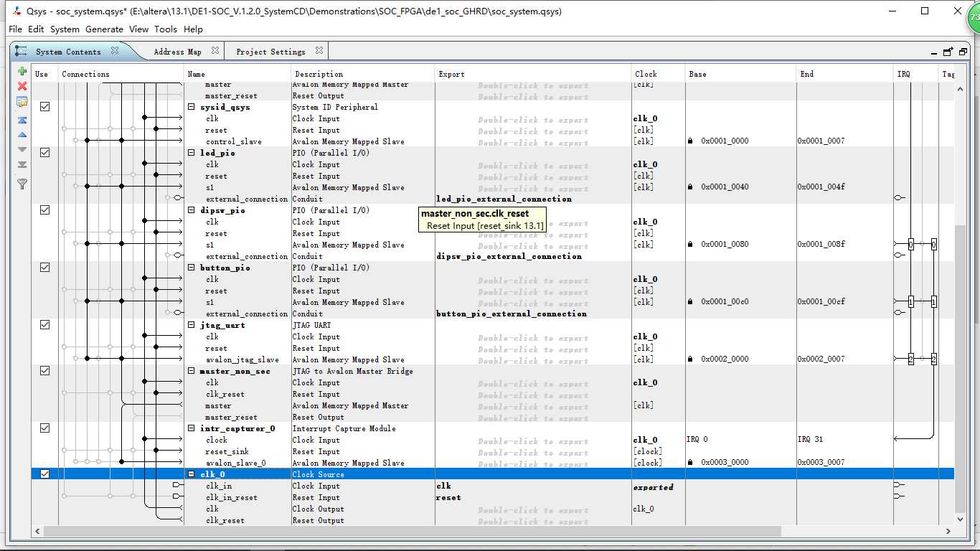This screenshot has width=980, height=551.
Task: Select the led_pio_external_connection export cell
Action: tap(533, 199)
